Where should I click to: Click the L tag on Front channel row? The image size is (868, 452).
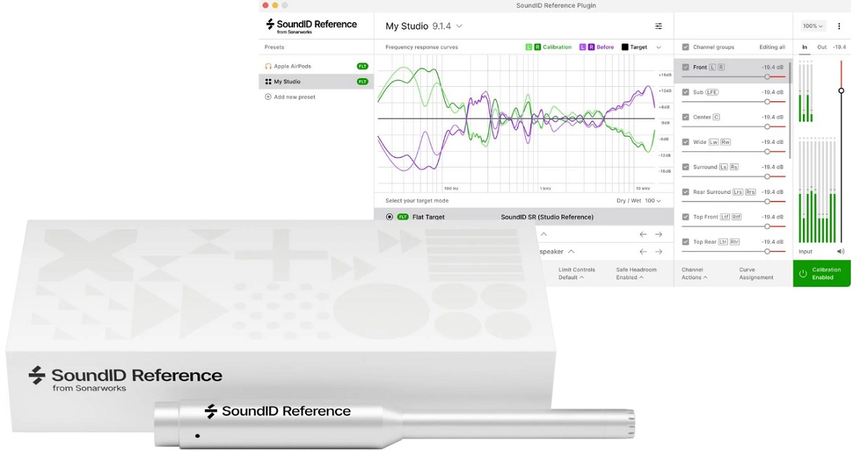712,67
